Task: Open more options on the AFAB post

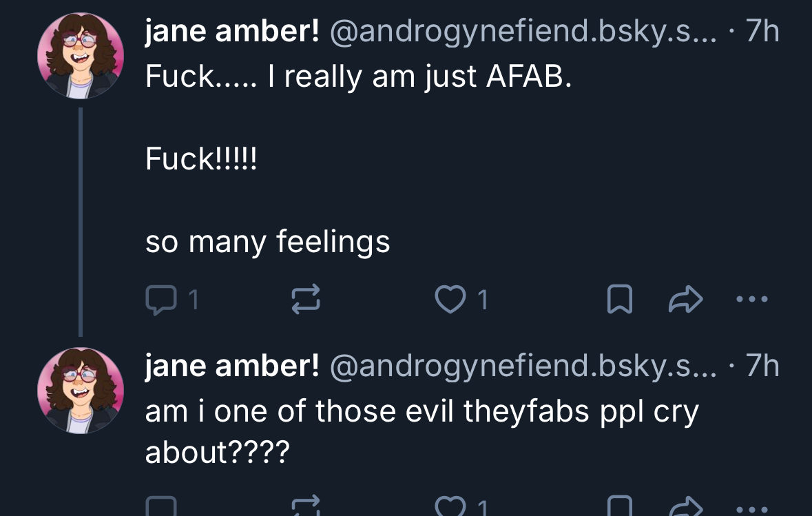Action: click(x=750, y=300)
